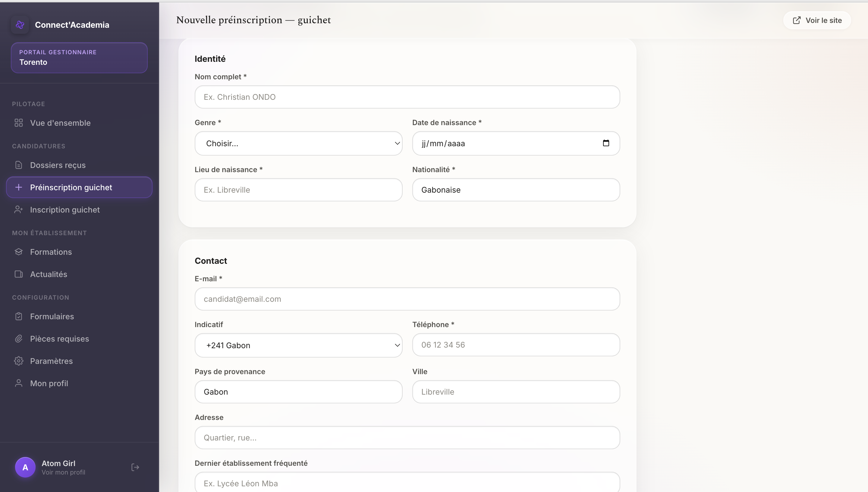Click the Pays de provenance field

tap(298, 392)
